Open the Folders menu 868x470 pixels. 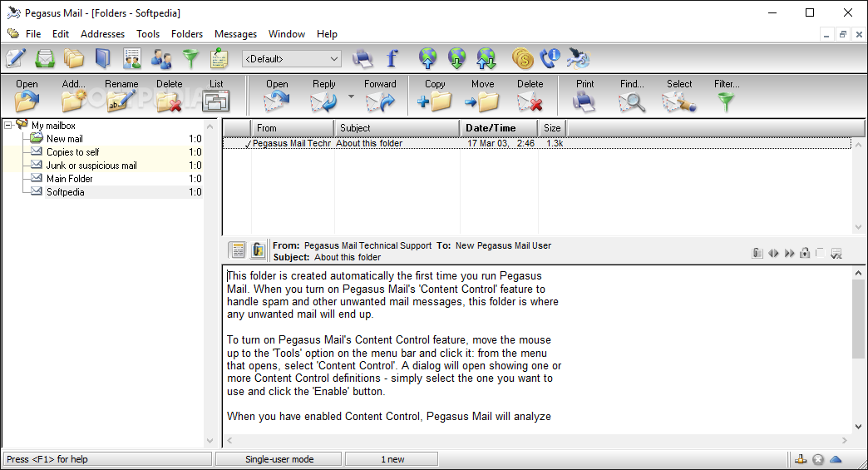[186, 34]
